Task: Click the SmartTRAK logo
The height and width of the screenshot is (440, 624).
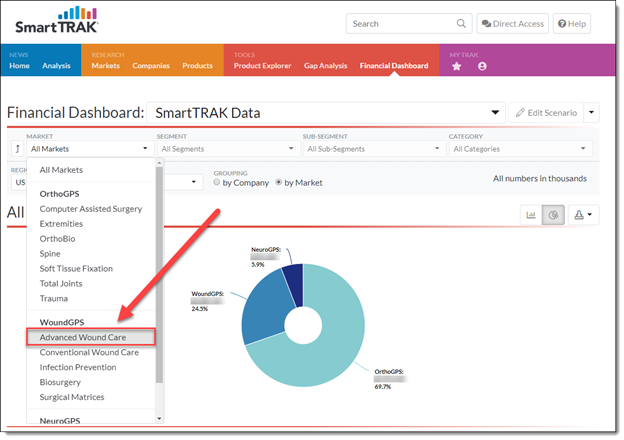Action: pos(57,20)
